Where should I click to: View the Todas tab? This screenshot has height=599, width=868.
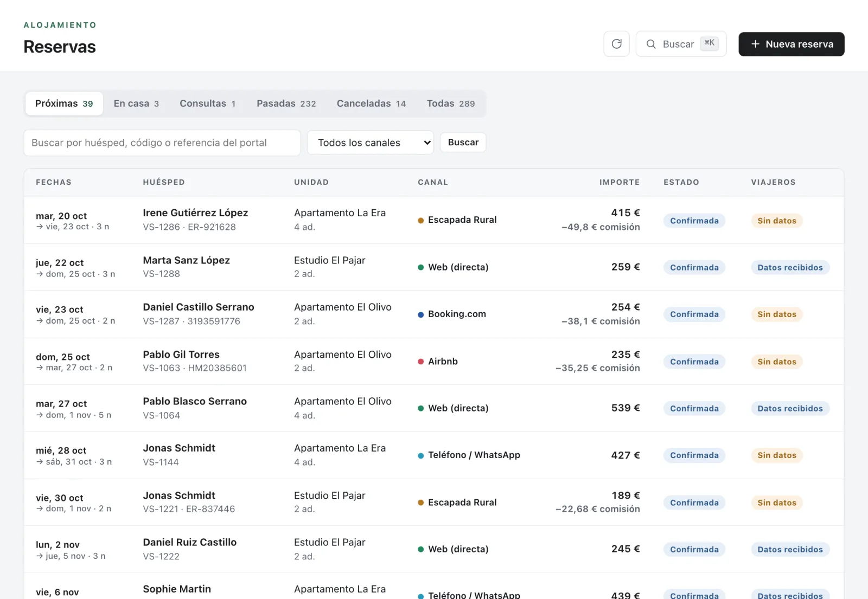tap(451, 104)
